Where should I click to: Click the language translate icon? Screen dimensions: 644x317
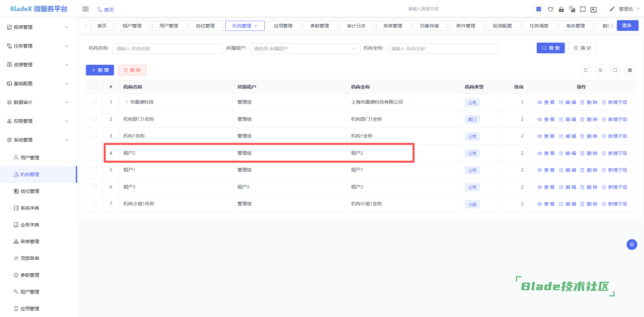[572, 9]
